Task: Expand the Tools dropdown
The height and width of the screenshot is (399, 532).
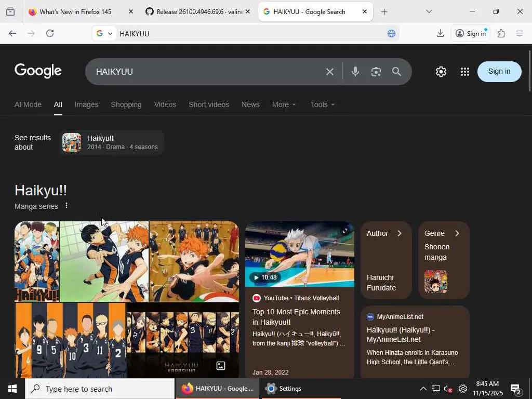Action: [322, 104]
